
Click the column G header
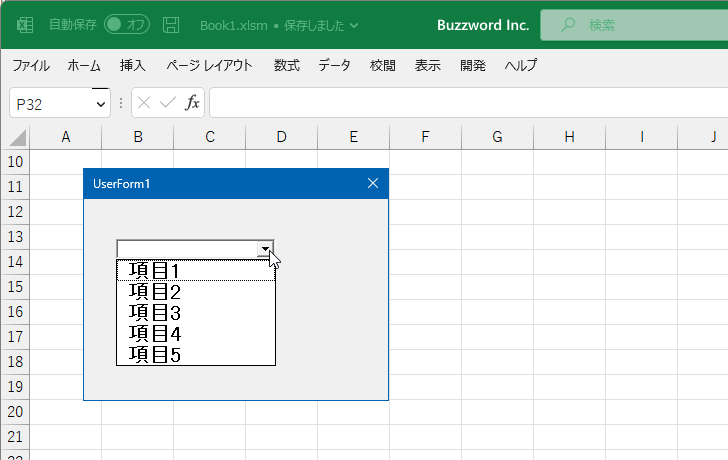[497, 137]
